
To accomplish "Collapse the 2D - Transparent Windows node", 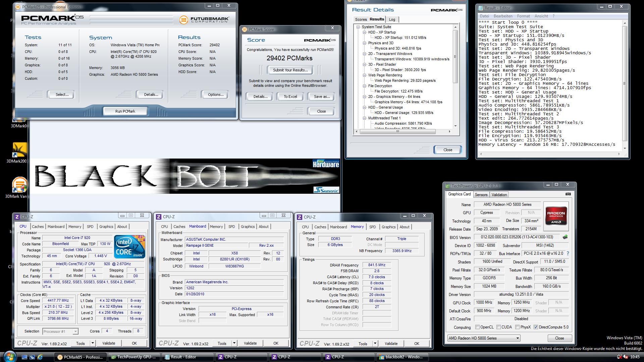I will point(365,54).
